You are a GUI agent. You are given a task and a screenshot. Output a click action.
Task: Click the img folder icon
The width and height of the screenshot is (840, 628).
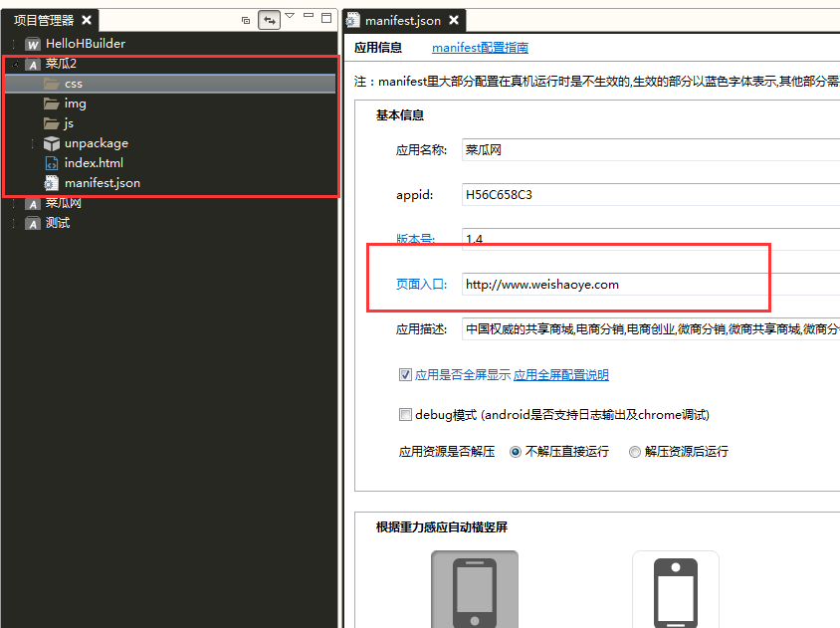click(52, 104)
